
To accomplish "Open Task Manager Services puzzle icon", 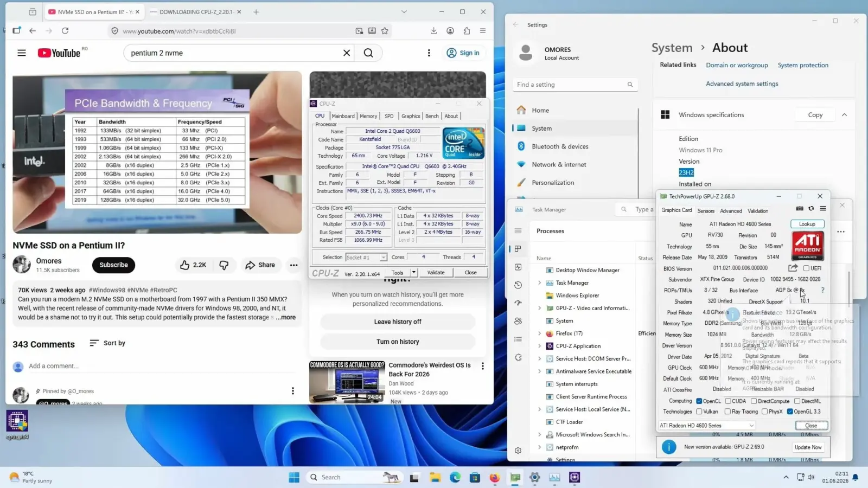I will 518,357.
